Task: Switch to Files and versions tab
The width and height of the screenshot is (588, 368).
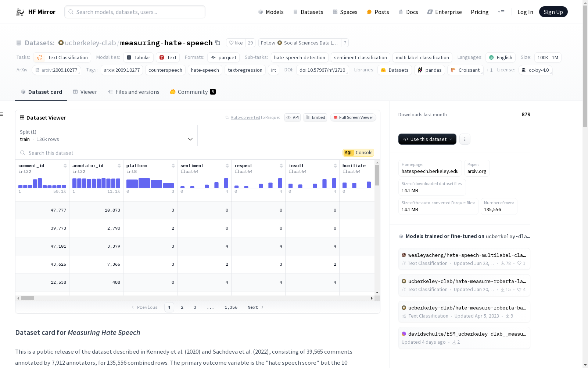Action: 133,92
